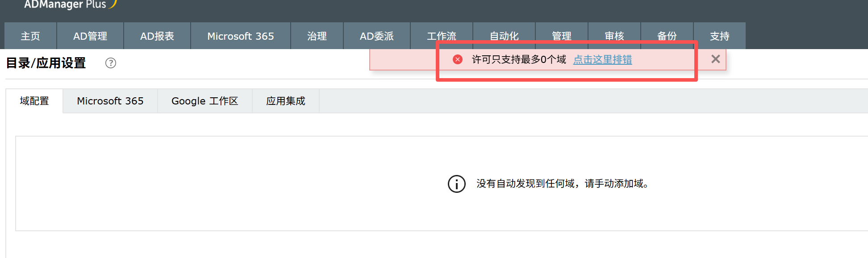Open the 应用集成 tab

[286, 101]
